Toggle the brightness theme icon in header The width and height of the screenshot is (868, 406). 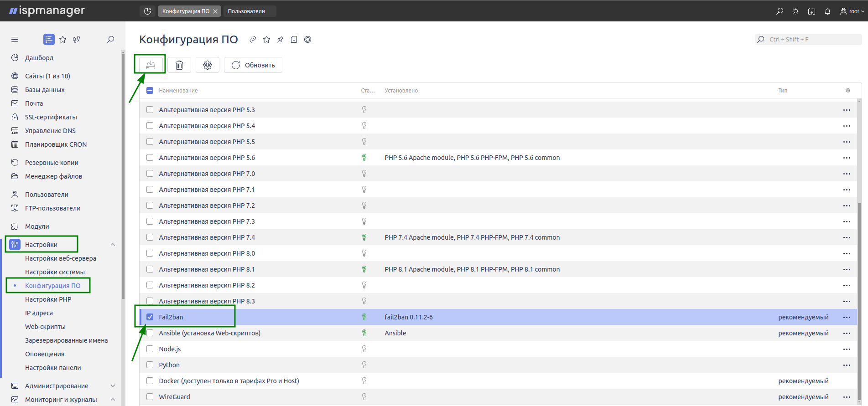pos(795,11)
